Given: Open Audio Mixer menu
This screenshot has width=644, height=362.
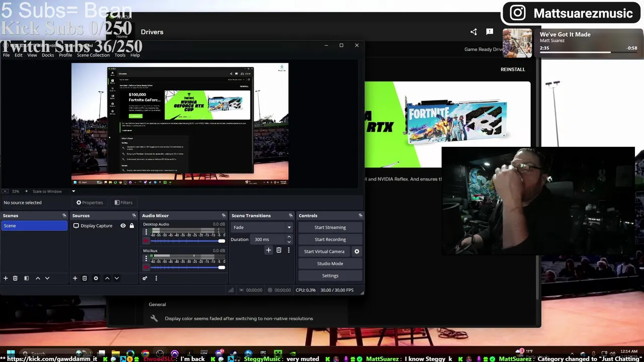Looking at the screenshot, I should click(x=156, y=278).
